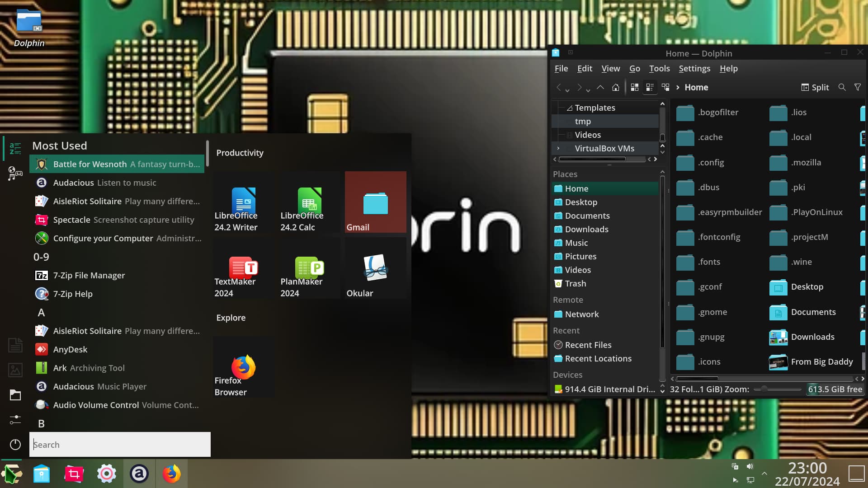868x488 pixels.
Task: Launch LibreOffice 24.2 Writer tile
Action: pos(244,202)
